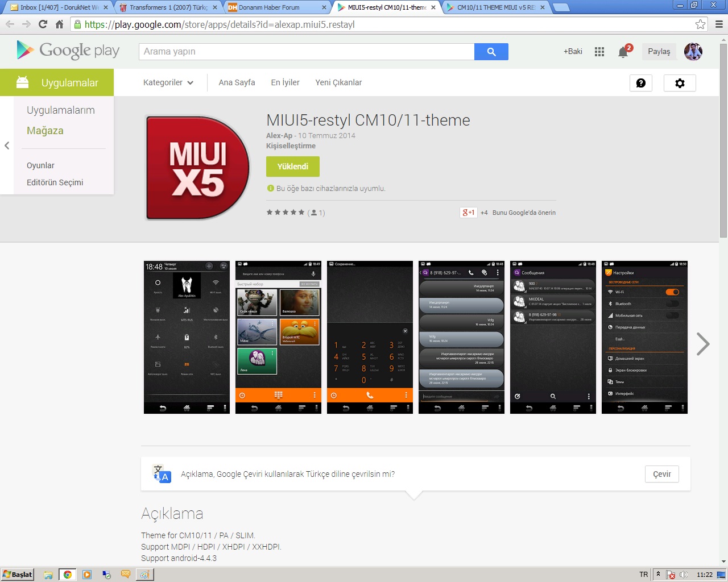Screen dimensions: 728x582
Task: Open developer Alex-Ap link
Action: click(x=279, y=135)
